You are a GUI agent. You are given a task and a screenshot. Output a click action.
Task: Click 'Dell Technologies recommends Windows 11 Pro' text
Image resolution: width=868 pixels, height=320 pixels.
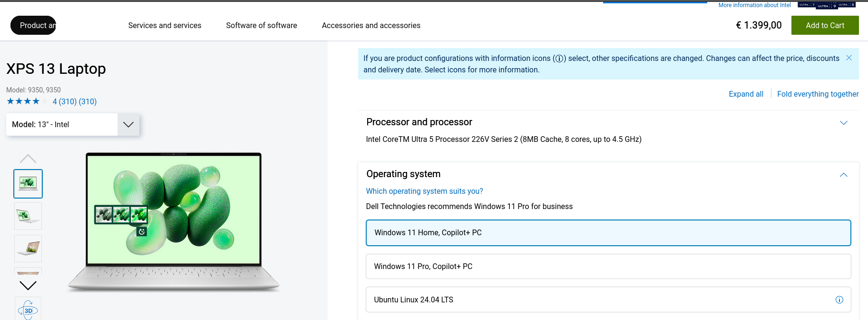(x=469, y=206)
